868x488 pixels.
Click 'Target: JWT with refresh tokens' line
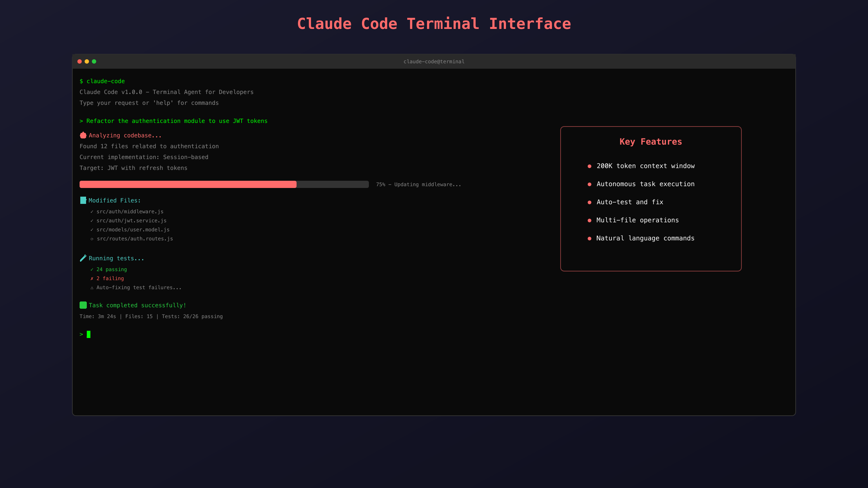click(x=133, y=168)
